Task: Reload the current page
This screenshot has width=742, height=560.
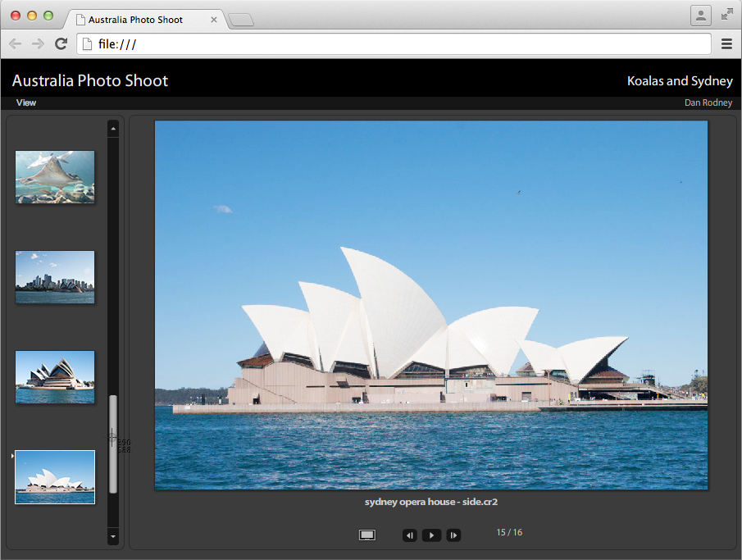Action: pyautogui.click(x=61, y=43)
